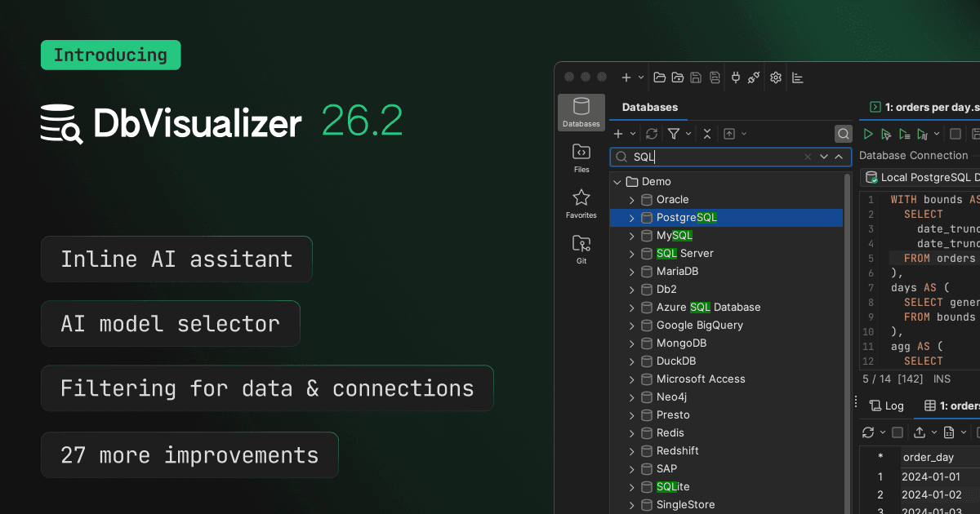Open dropdown next to Databases add plus
980x514 pixels.
click(633, 134)
